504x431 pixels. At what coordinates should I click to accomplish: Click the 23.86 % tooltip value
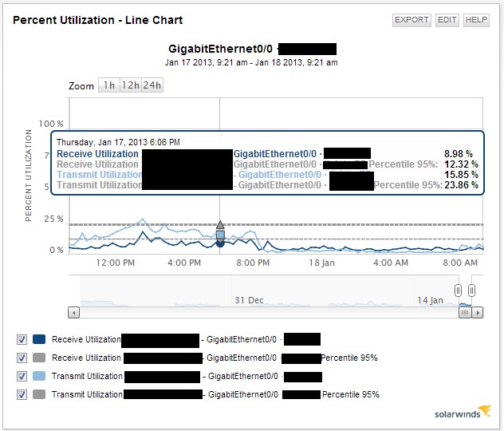coord(461,185)
